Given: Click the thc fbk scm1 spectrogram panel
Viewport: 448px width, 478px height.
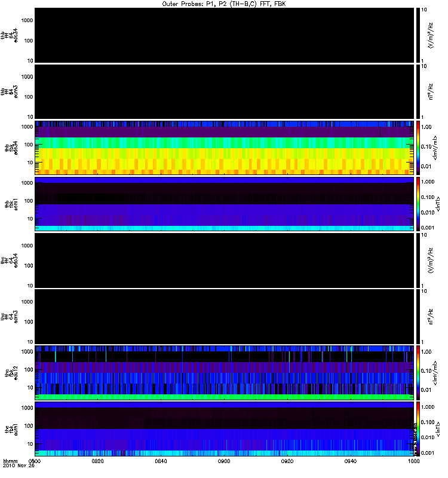Looking at the screenshot, I should point(224,429).
